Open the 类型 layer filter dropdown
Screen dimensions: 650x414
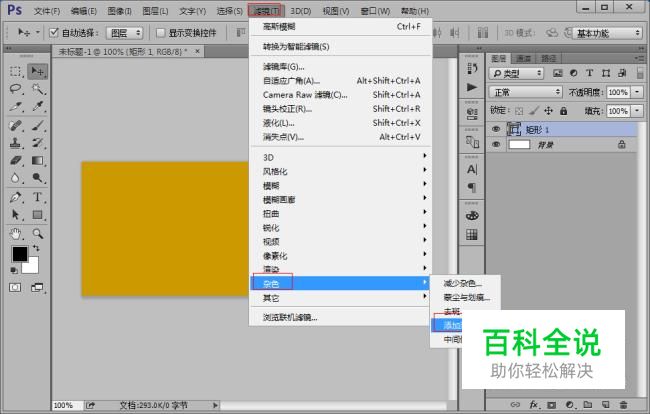click(x=516, y=74)
